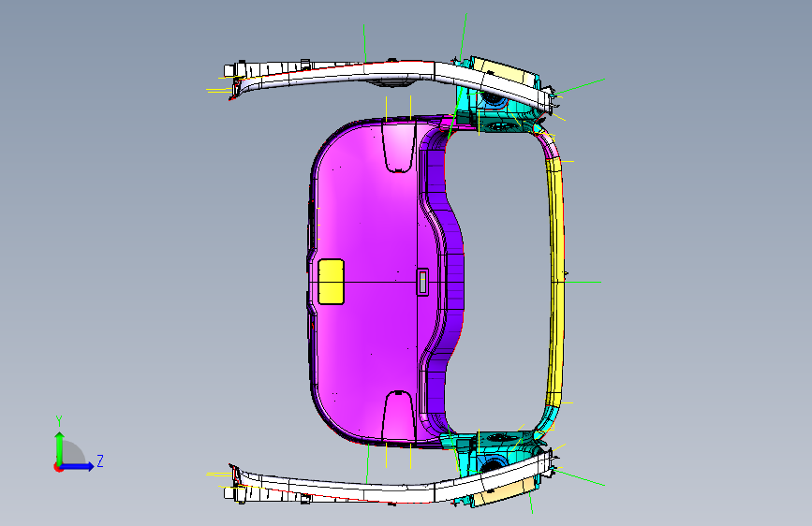Select the bottom notch on the magenta panel

[398, 416]
